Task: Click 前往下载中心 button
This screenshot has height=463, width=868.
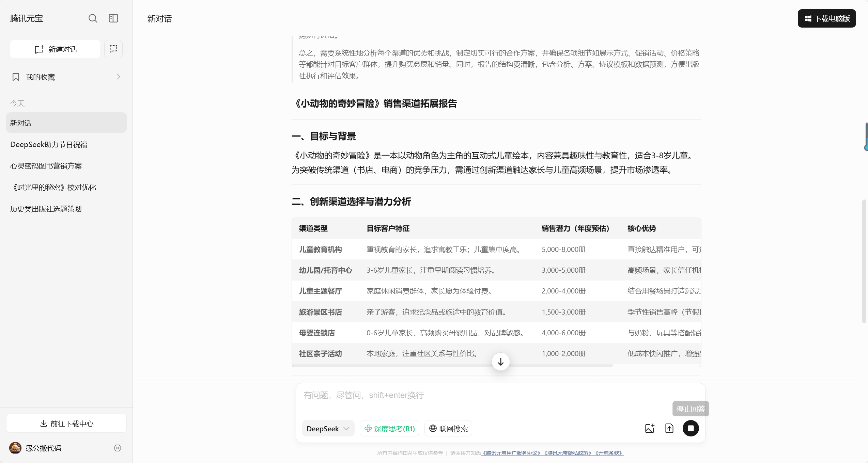Action: [66, 424]
